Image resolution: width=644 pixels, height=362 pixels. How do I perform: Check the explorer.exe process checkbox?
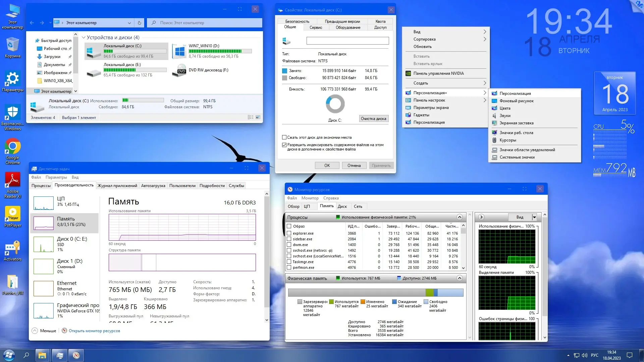[289, 233]
